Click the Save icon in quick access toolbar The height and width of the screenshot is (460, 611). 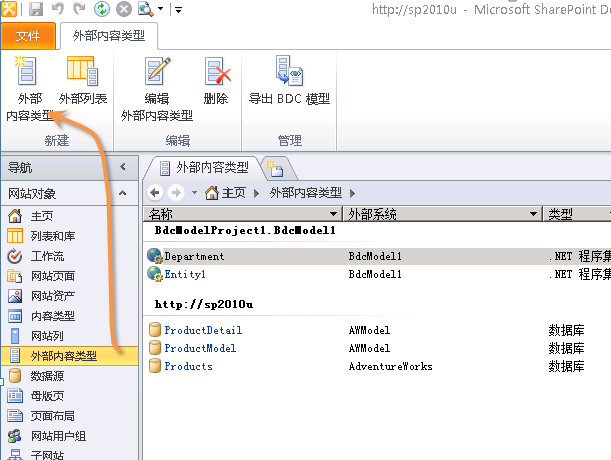[36, 9]
